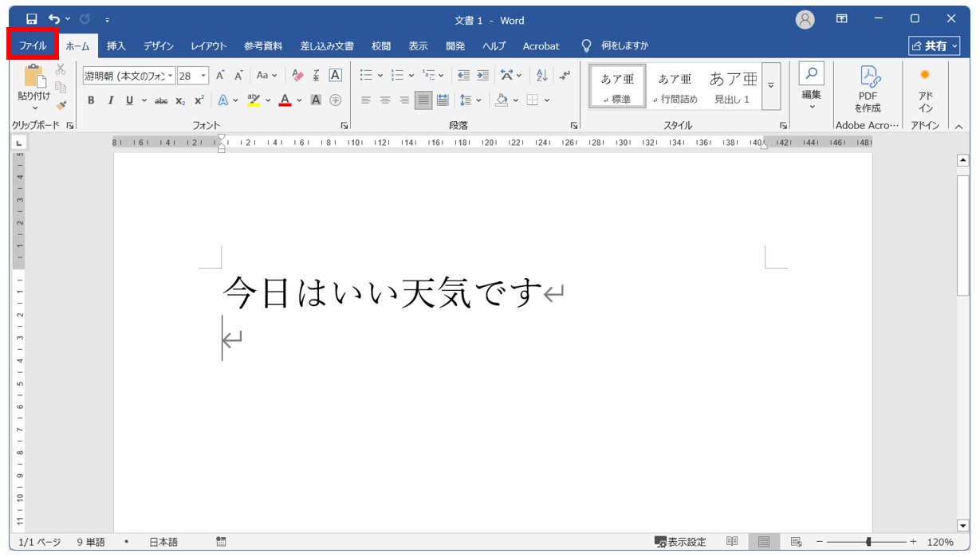
Task: Decrease font size with the smaller A icon
Action: tap(238, 76)
